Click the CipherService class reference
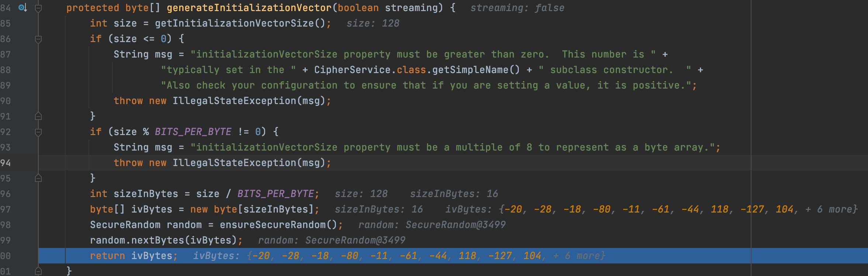868x276 pixels. point(352,70)
